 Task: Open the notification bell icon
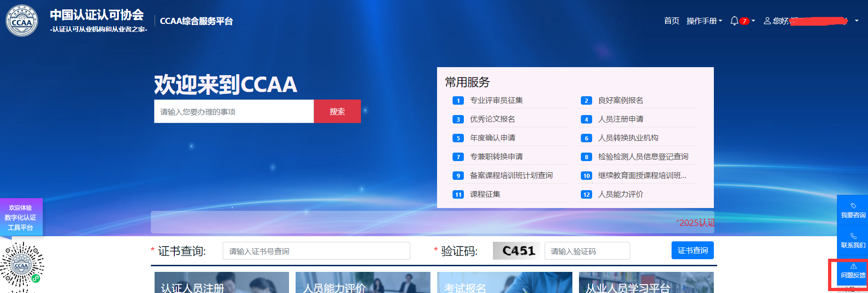click(x=734, y=21)
